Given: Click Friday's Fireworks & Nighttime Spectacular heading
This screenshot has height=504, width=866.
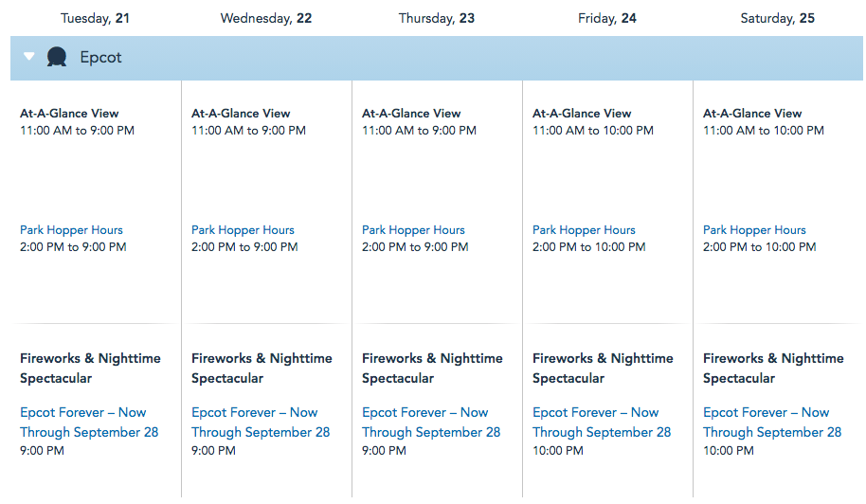Looking at the screenshot, I should point(603,368).
